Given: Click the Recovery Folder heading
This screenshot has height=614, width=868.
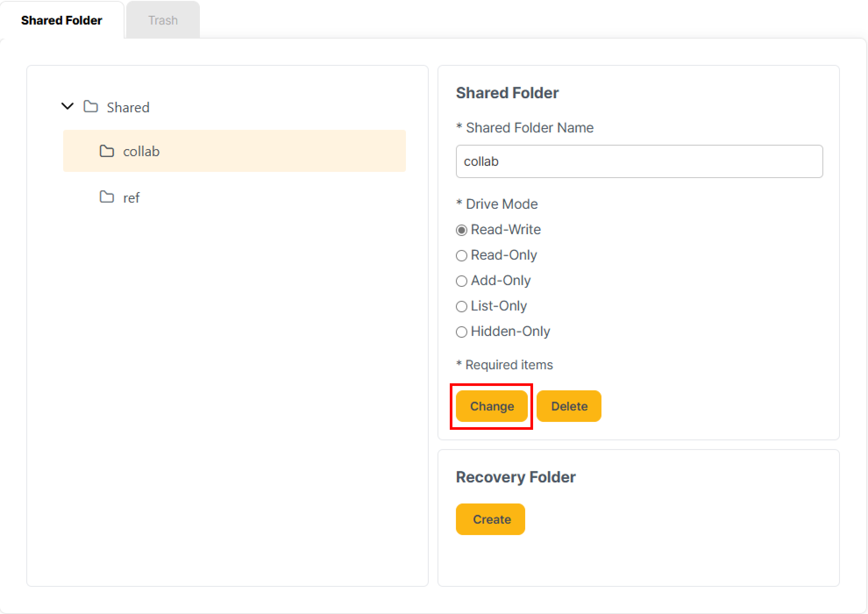Looking at the screenshot, I should tap(516, 477).
